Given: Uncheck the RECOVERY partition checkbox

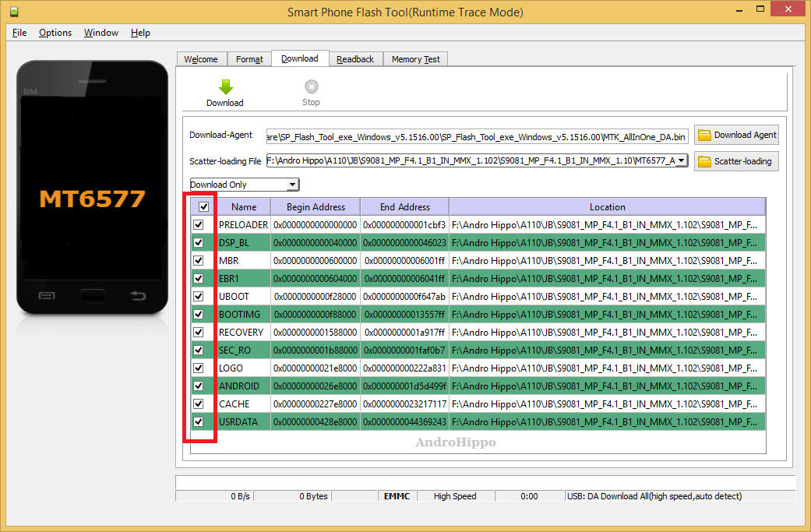Looking at the screenshot, I should click(199, 332).
